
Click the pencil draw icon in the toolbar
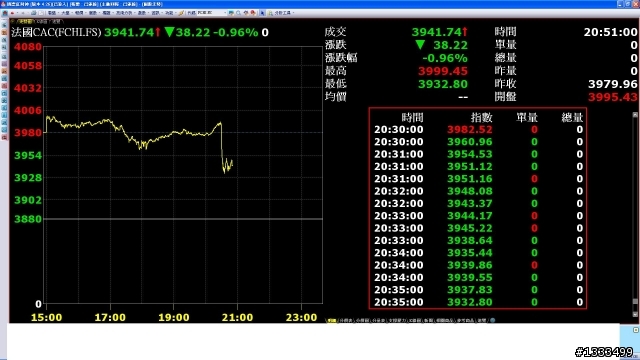(181, 13)
